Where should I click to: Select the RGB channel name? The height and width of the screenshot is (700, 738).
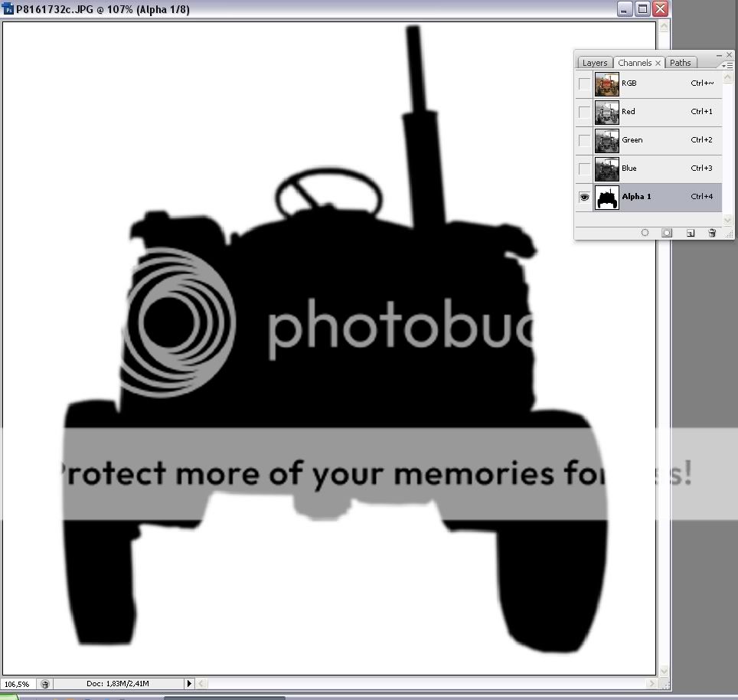[629, 83]
